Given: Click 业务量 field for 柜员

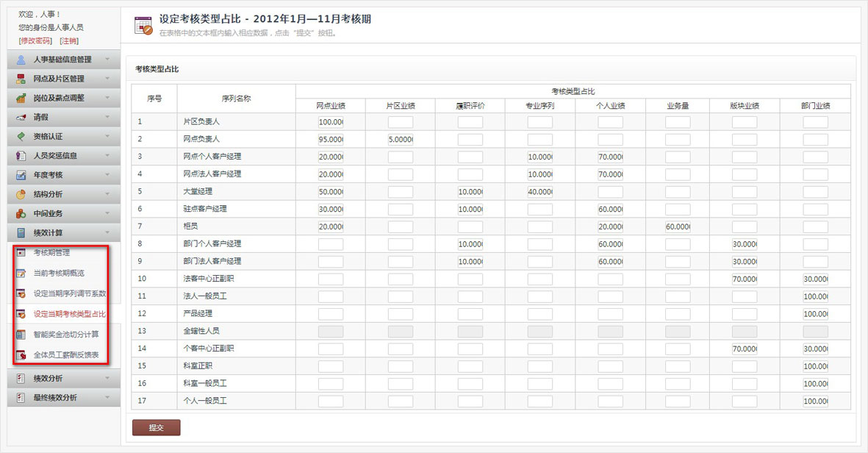Looking at the screenshot, I should point(678,226).
